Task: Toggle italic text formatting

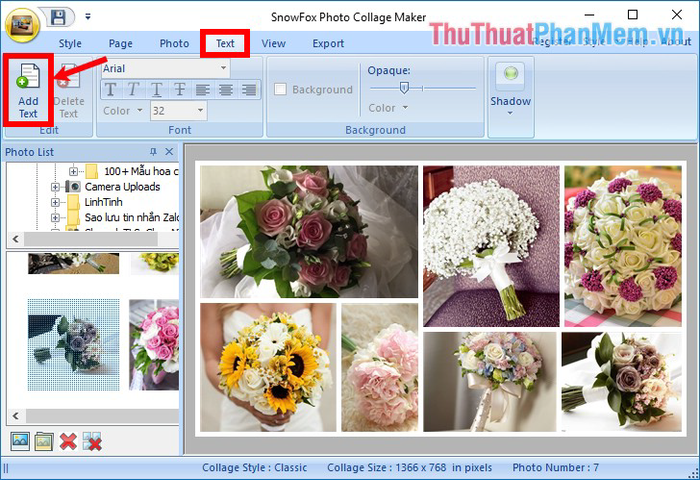Action: coord(133,89)
